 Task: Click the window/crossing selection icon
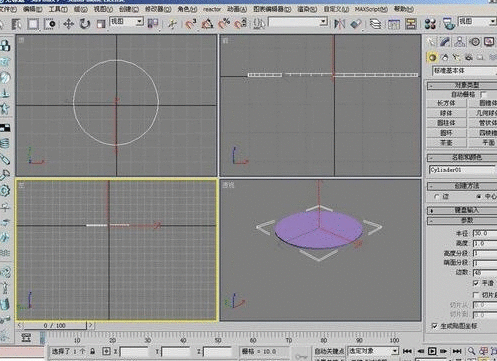[50, 24]
